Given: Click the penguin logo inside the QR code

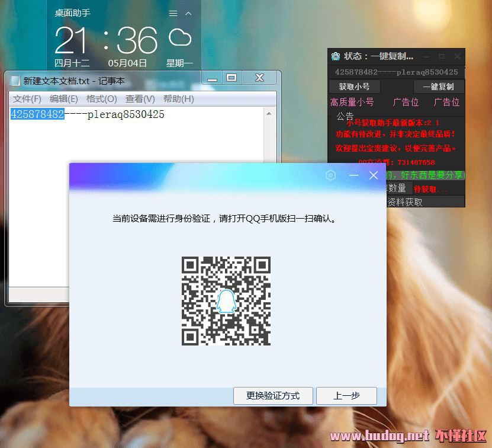Looking at the screenshot, I should 226,301.
